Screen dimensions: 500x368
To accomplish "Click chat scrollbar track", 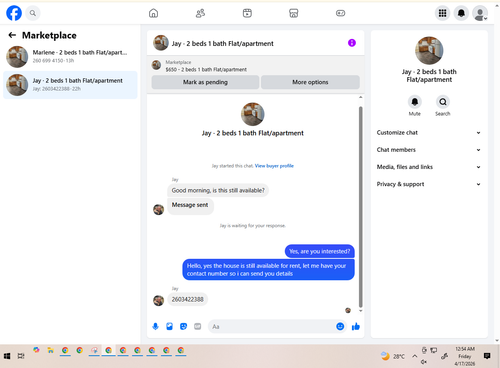I will [360, 207].
